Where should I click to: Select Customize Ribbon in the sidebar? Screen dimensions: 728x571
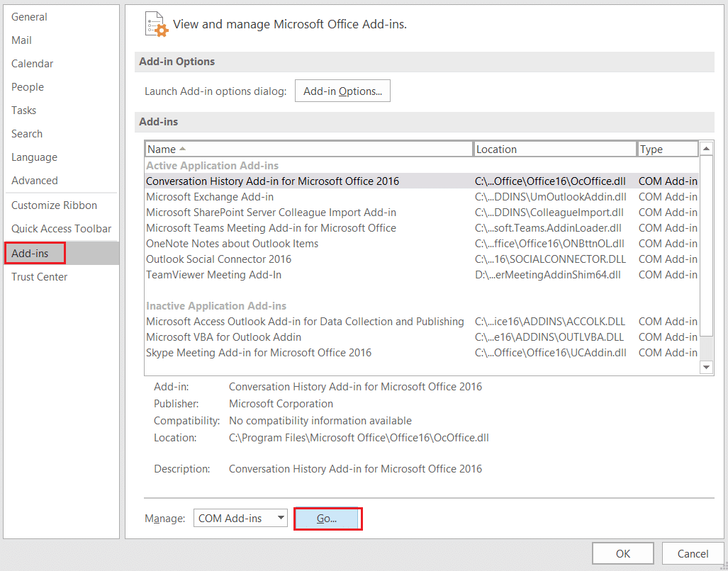pyautogui.click(x=54, y=205)
